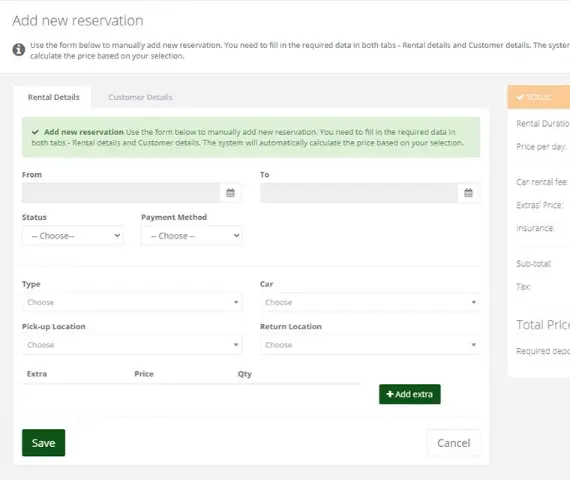Viewport: 570px width, 480px height.
Task: Open the Type selection dropdown
Action: (x=132, y=302)
